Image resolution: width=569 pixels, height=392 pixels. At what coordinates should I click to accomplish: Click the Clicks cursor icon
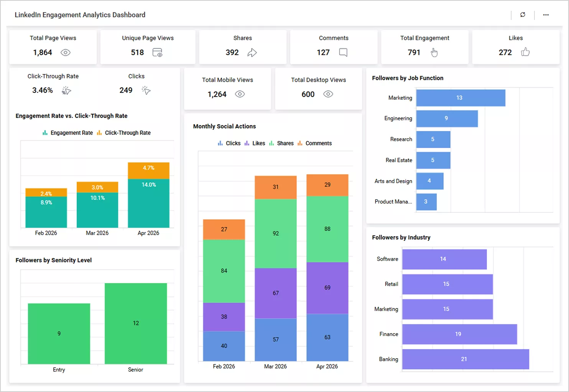click(x=146, y=91)
